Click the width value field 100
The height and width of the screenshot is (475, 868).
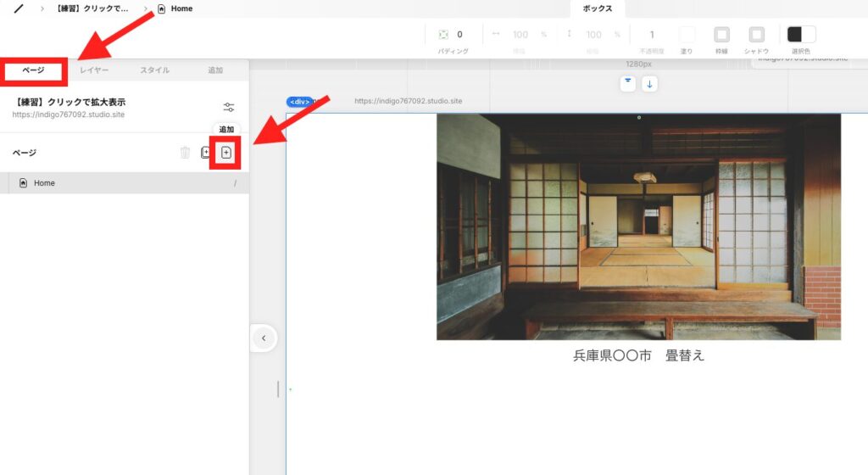click(520, 34)
